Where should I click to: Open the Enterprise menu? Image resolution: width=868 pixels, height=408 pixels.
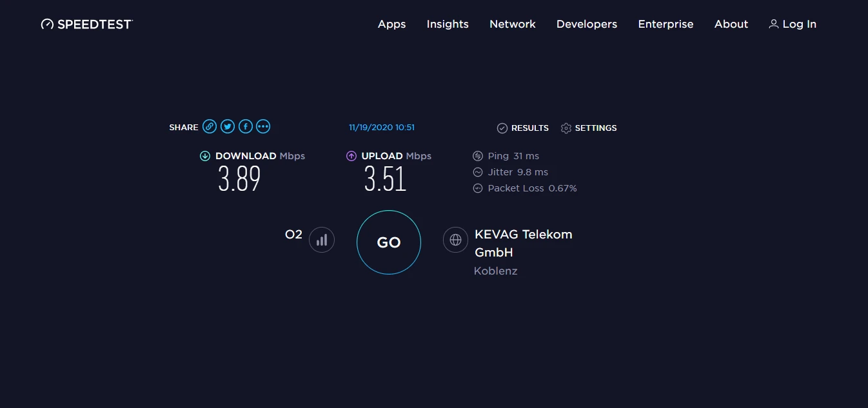point(666,24)
